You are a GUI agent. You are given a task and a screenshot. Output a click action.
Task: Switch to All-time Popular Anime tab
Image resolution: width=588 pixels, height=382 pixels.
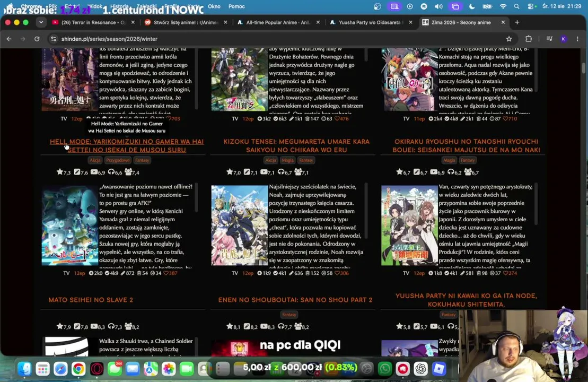(x=279, y=22)
